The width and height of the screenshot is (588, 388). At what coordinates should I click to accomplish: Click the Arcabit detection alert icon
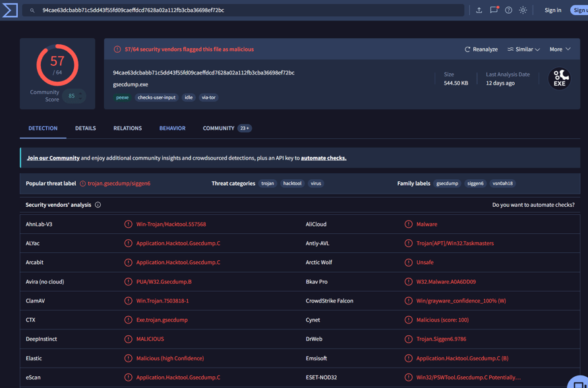(x=129, y=262)
